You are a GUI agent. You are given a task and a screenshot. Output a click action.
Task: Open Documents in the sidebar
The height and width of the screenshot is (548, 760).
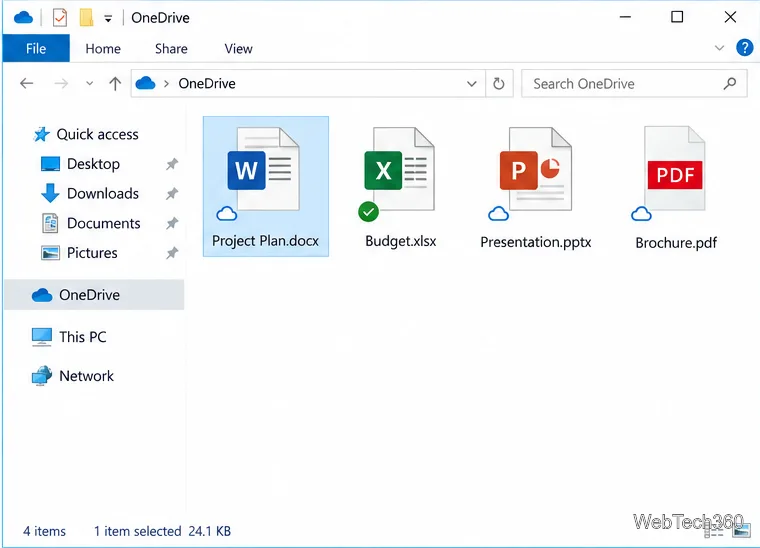coord(91,223)
